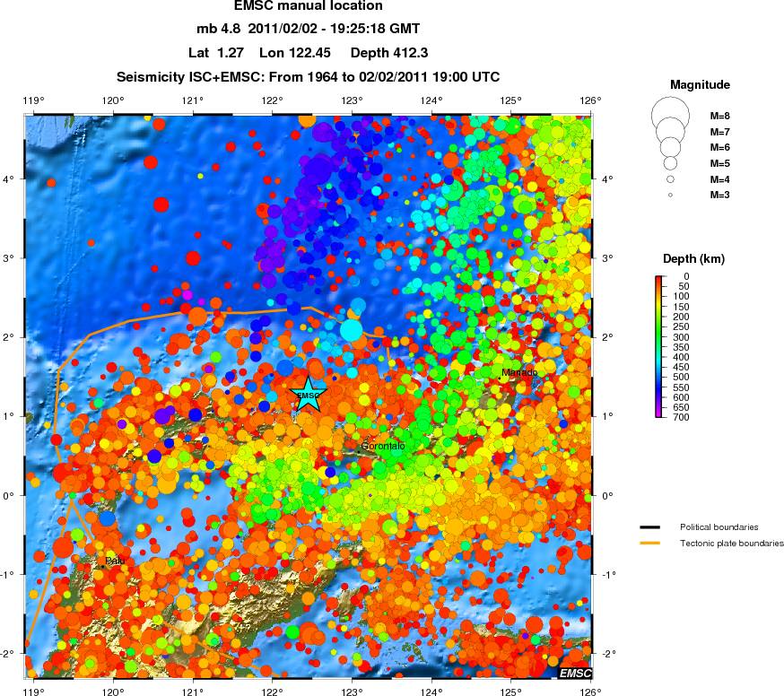Click the "-1°" label on the right axis
Viewport: 784px width, 696px height.
608,575
